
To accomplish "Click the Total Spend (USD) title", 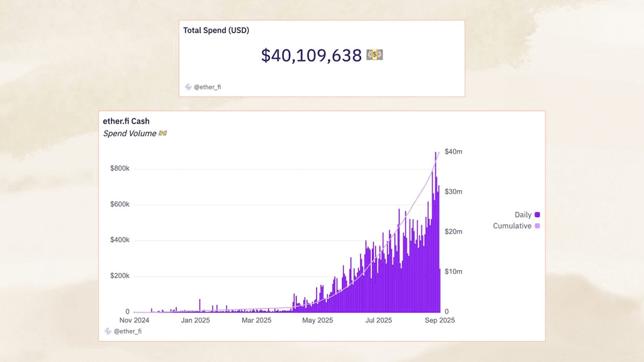I will click(x=216, y=31).
